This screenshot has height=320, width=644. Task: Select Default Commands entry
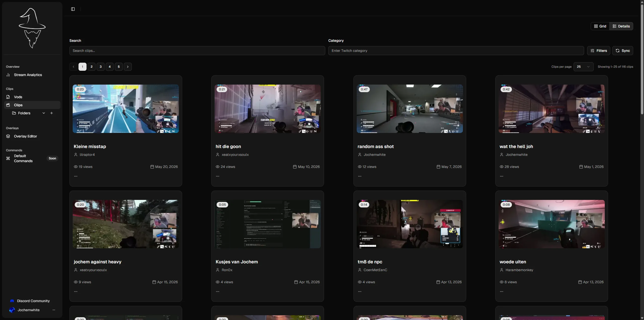click(32, 158)
